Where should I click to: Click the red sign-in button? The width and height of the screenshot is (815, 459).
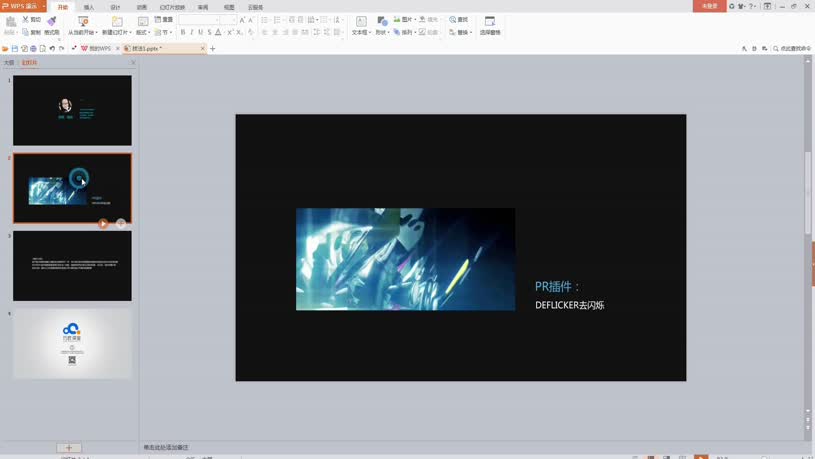709,6
